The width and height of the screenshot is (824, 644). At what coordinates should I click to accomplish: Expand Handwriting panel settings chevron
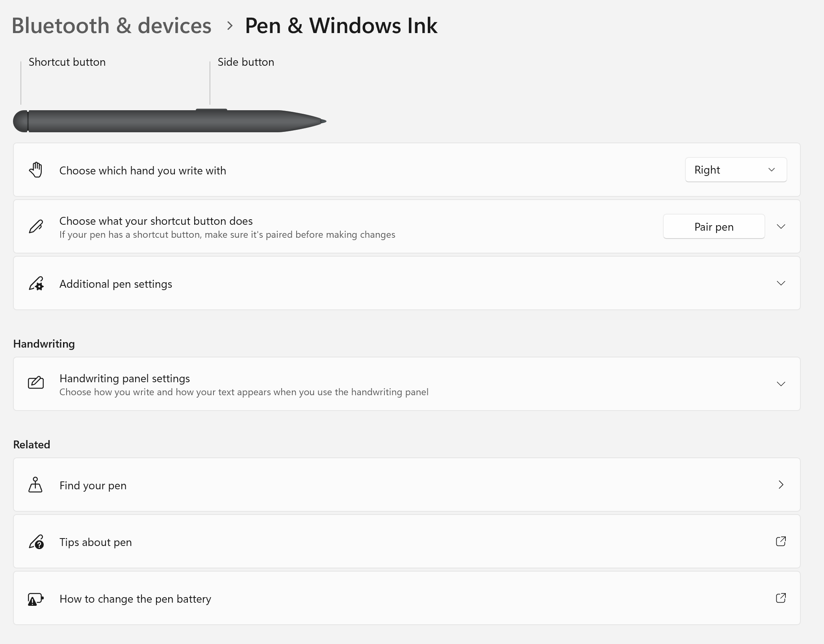coord(781,384)
